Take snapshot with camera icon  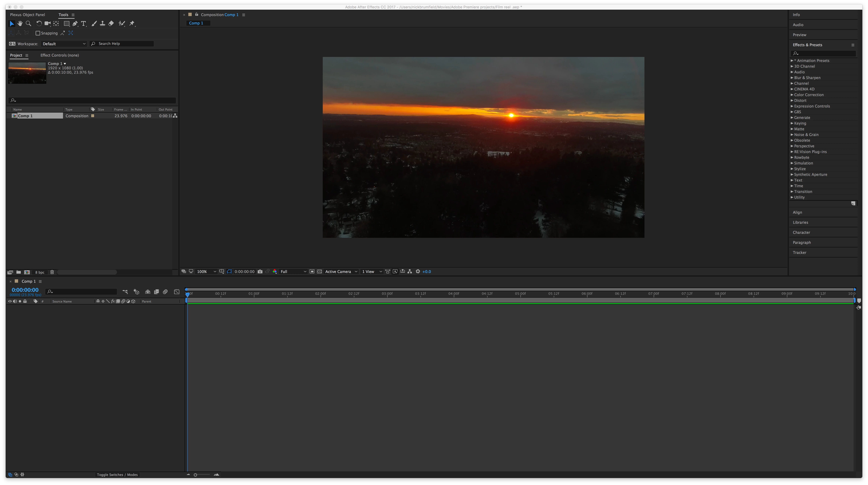pyautogui.click(x=260, y=271)
